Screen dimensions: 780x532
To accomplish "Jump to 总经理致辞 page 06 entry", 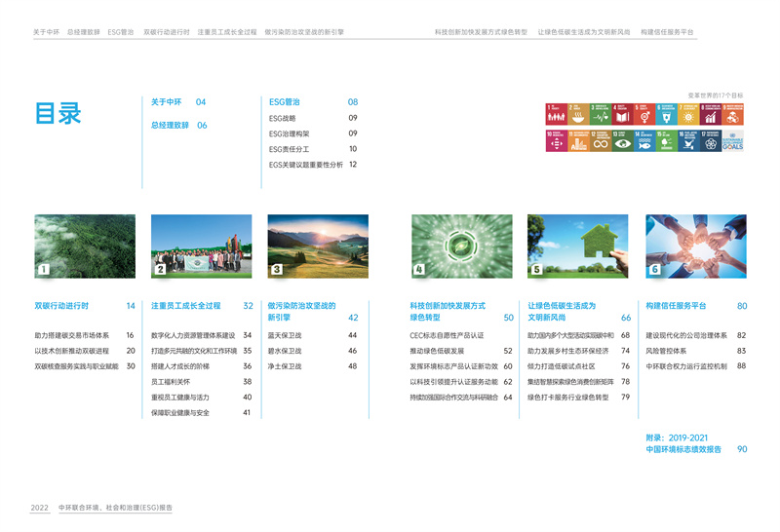I will click(178, 126).
